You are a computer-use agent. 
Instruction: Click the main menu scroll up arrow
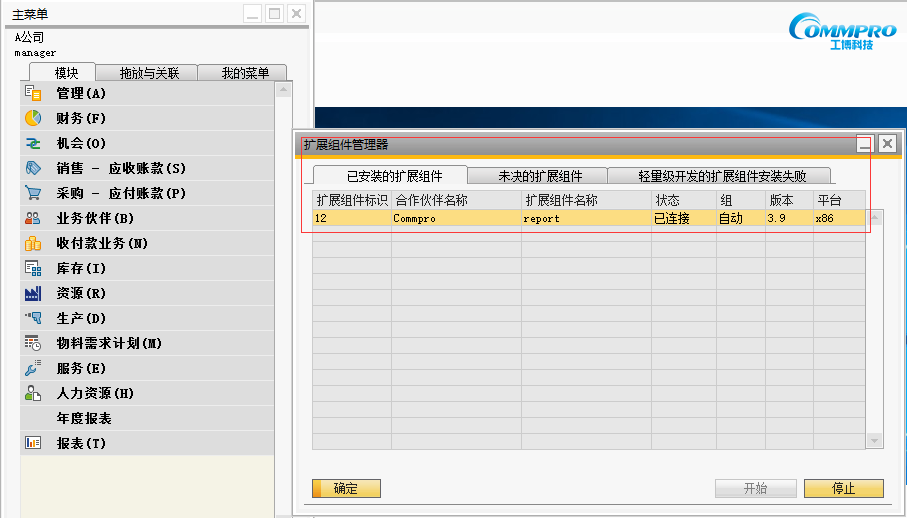[x=283, y=90]
